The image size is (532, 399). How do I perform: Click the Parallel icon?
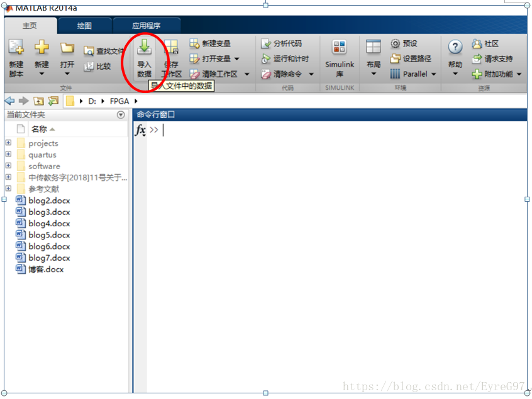(x=395, y=74)
